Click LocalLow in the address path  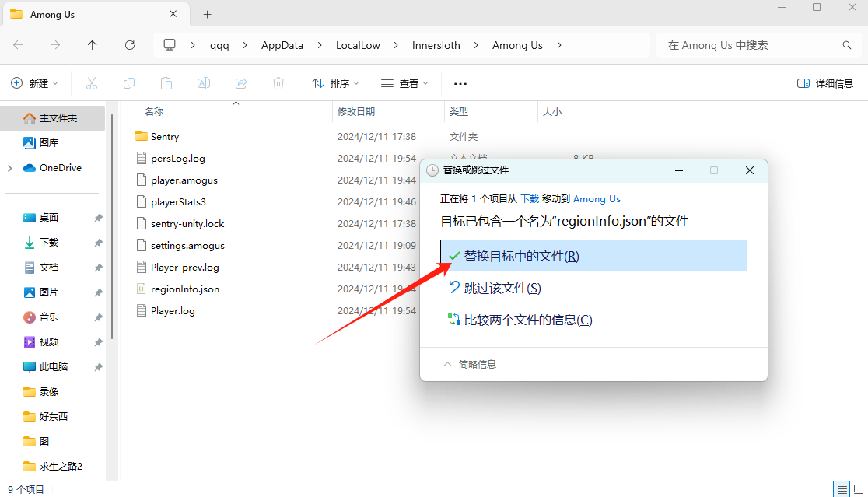[358, 45]
